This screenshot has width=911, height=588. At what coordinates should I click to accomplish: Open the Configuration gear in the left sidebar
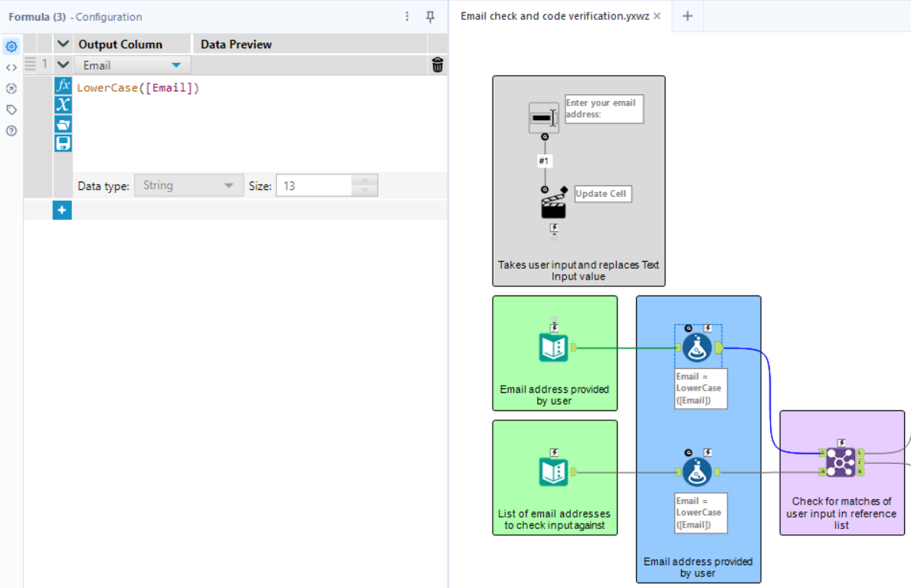click(x=11, y=47)
